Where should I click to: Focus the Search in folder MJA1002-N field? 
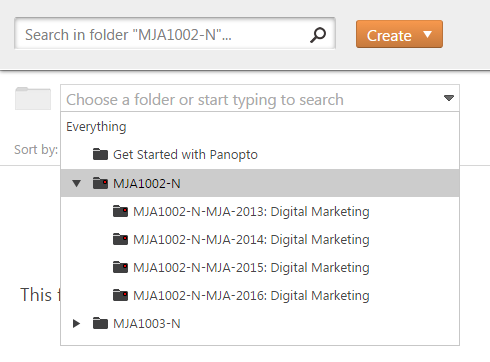pos(175,34)
